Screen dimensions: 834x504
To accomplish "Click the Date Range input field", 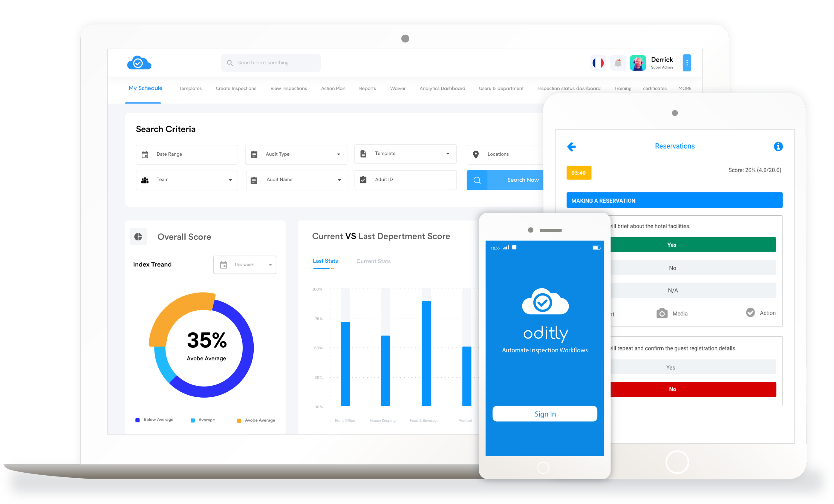I will pyautogui.click(x=187, y=155).
